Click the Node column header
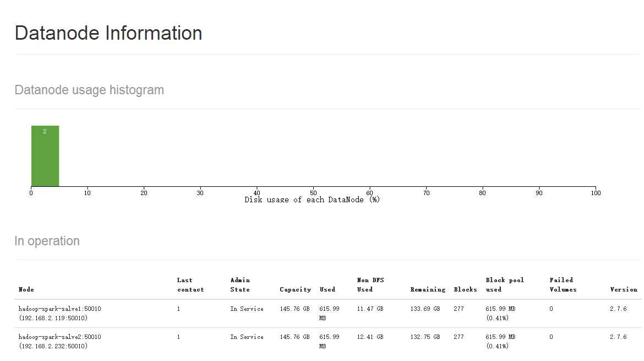Image resolution: width=644 pixels, height=361 pixels. pos(26,289)
